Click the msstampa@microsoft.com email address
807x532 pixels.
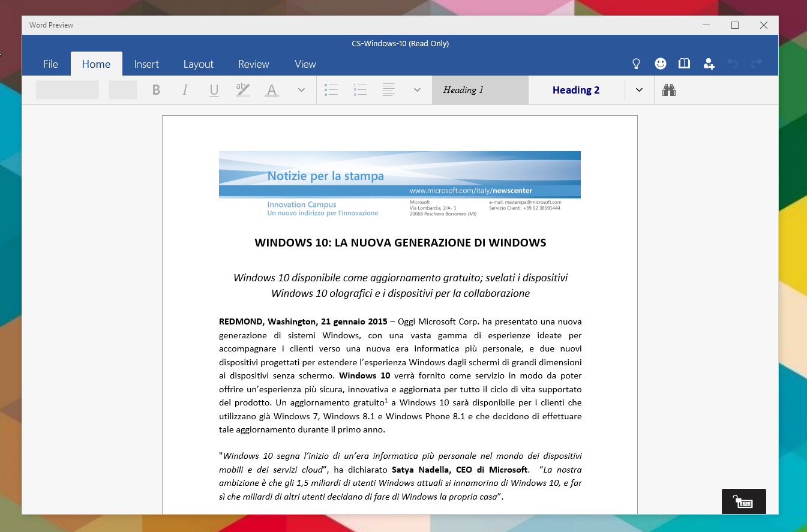tap(533, 203)
